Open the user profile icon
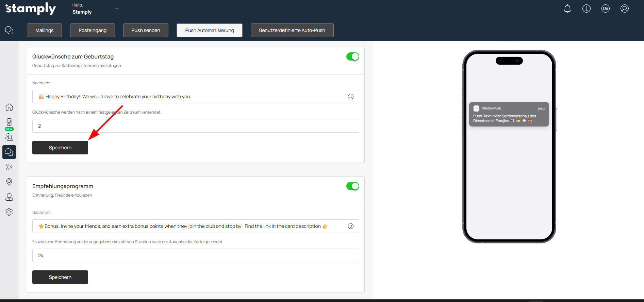644x302 pixels. [624, 9]
